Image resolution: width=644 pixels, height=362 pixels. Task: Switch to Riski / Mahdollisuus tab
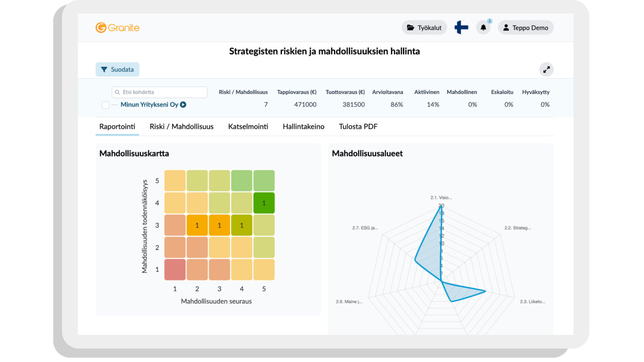[181, 127]
